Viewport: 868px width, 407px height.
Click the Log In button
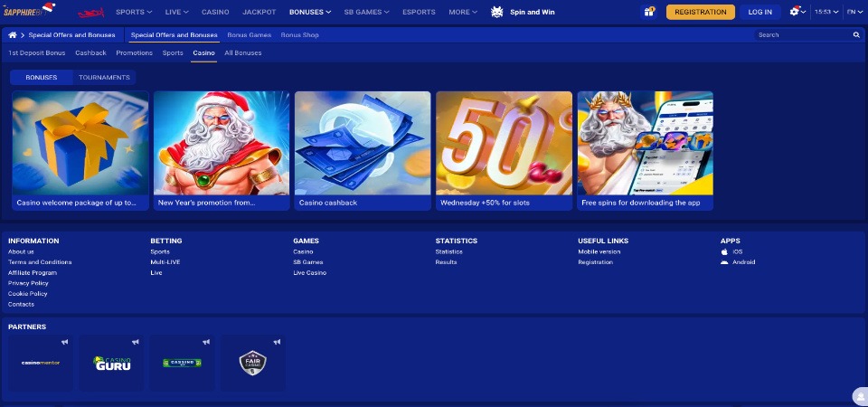pos(760,12)
